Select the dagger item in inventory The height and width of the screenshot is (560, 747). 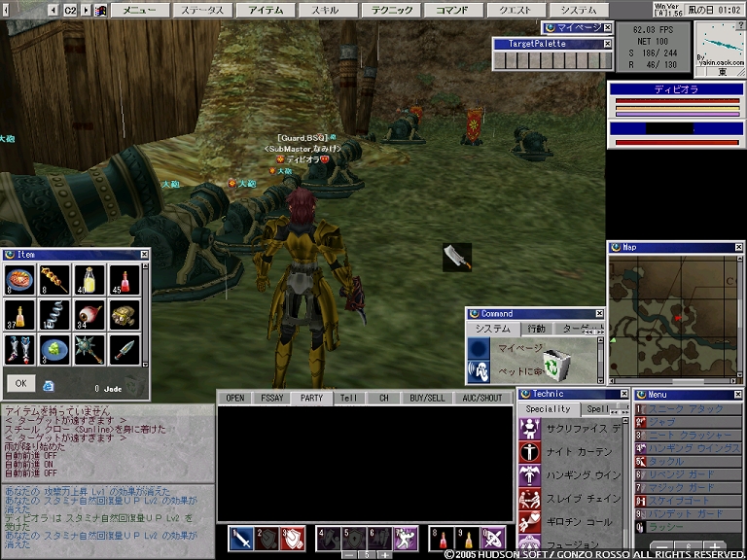click(x=124, y=350)
